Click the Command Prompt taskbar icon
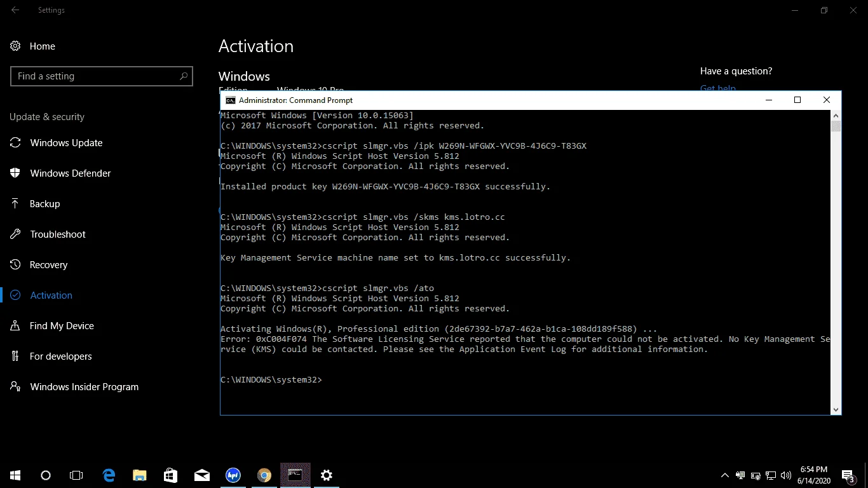This screenshot has width=868, height=488. (295, 475)
